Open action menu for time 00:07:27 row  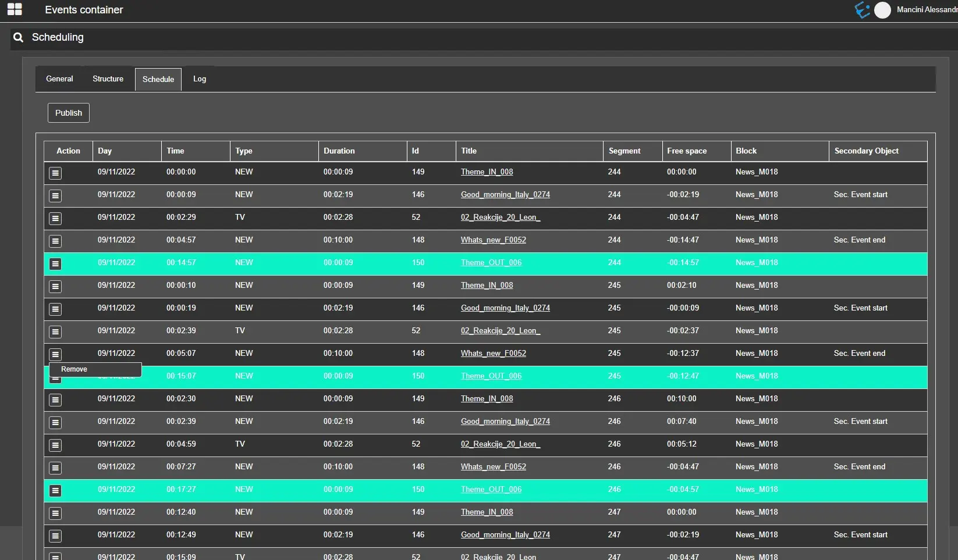55,468
